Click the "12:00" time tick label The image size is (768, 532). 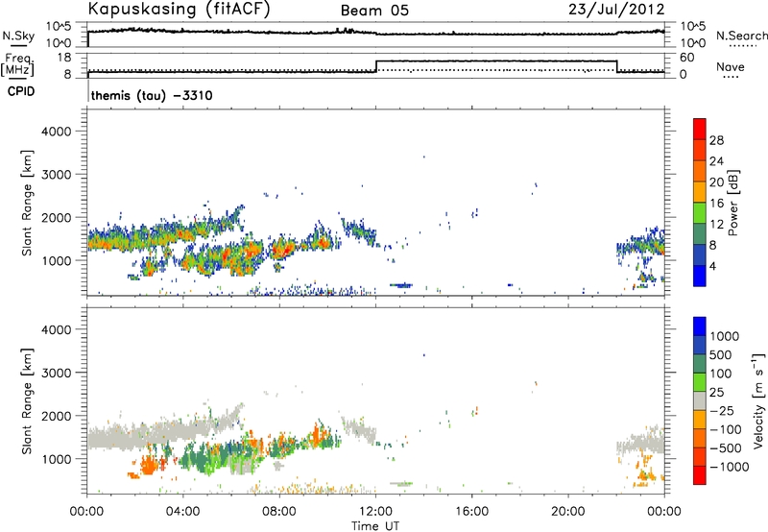click(375, 512)
